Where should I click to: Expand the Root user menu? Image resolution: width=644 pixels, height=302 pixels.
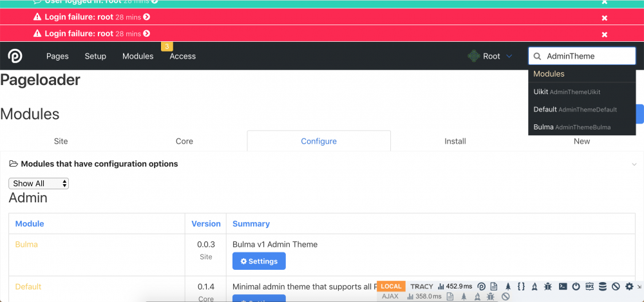tap(491, 57)
